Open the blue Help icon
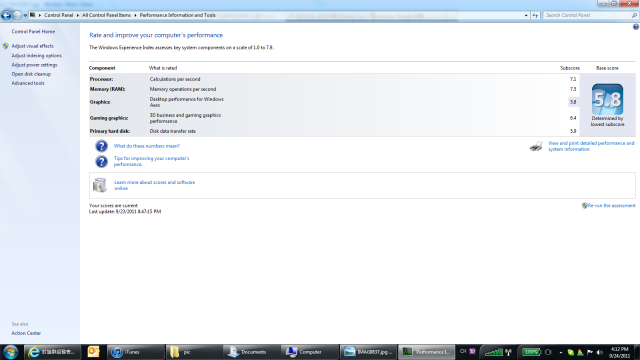The height and width of the screenshot is (360, 640). 636,27
